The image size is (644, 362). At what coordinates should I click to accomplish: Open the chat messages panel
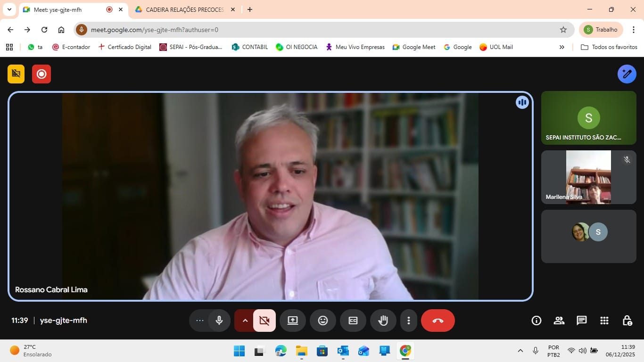click(x=581, y=321)
